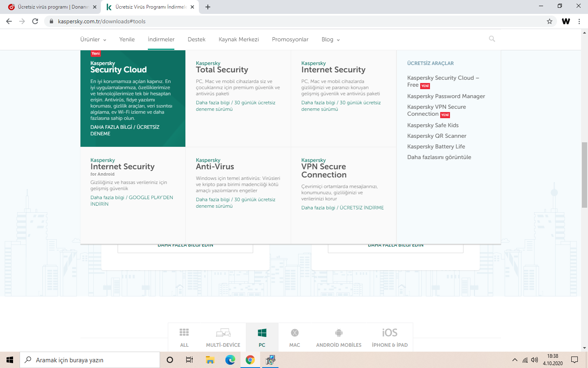588x368 pixels.
Task: Bookmark this page with the star icon
Action: coord(550,21)
